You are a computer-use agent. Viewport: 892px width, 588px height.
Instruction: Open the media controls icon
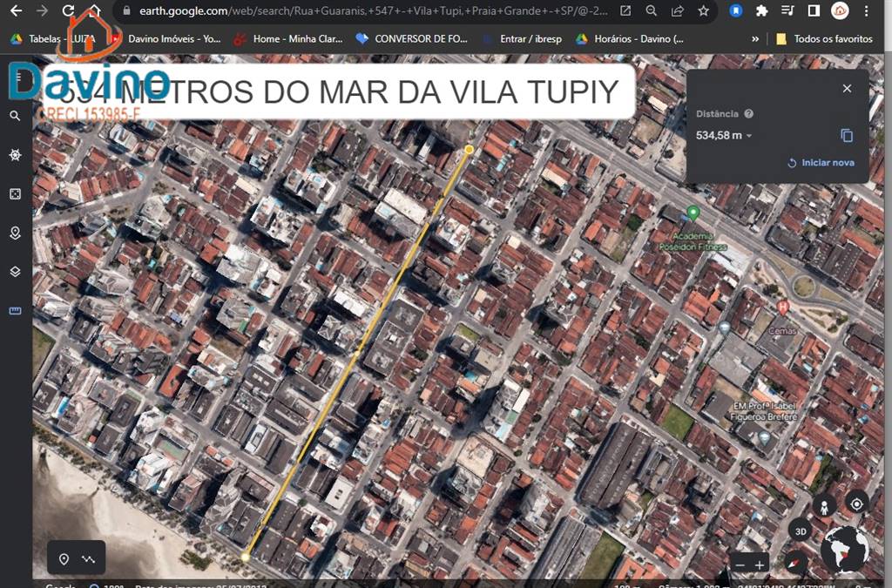coord(787,10)
